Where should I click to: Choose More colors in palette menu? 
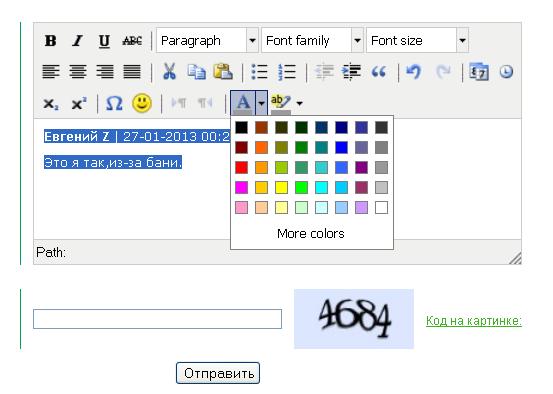[x=311, y=234]
